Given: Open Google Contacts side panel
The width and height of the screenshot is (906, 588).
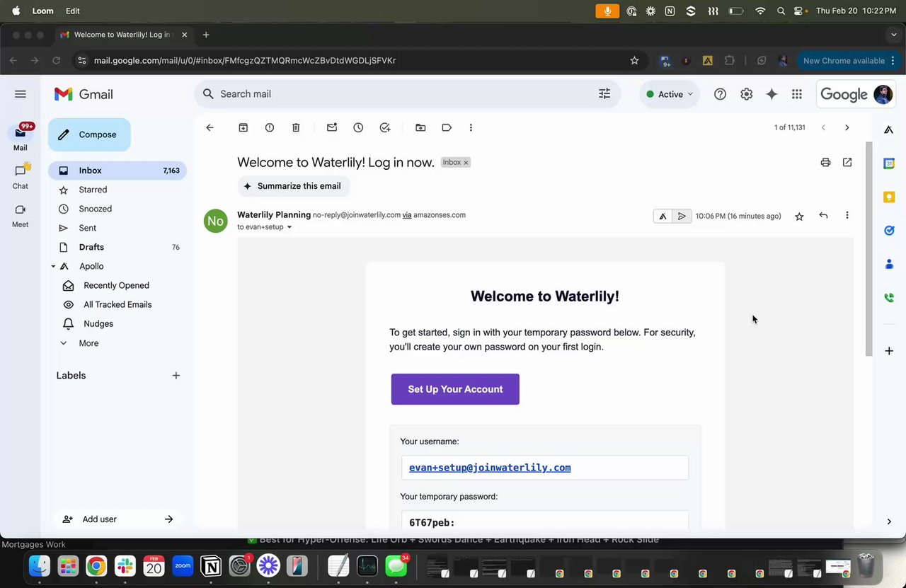Looking at the screenshot, I should pos(889,264).
